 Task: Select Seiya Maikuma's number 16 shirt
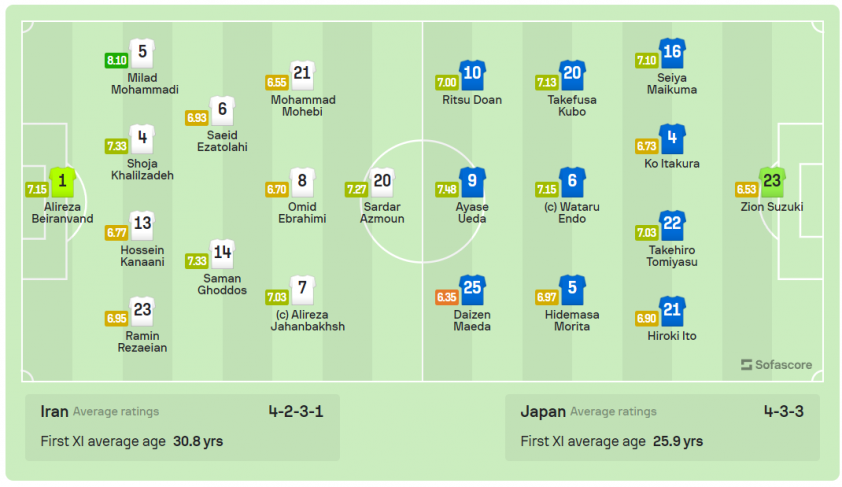tap(672, 53)
